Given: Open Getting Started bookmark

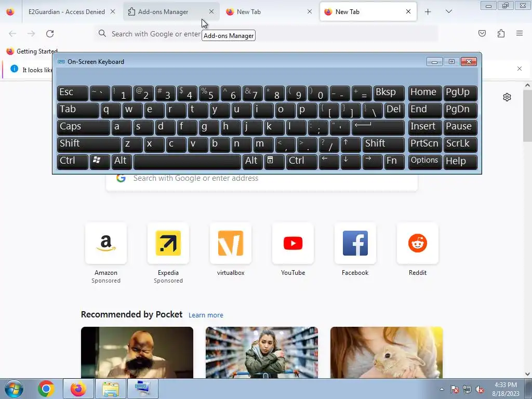Looking at the screenshot, I should [32, 51].
